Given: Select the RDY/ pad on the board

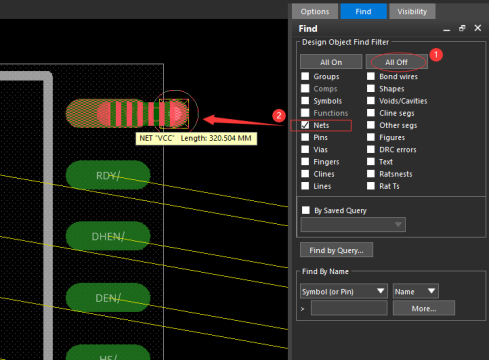Looking at the screenshot, I should [x=108, y=175].
